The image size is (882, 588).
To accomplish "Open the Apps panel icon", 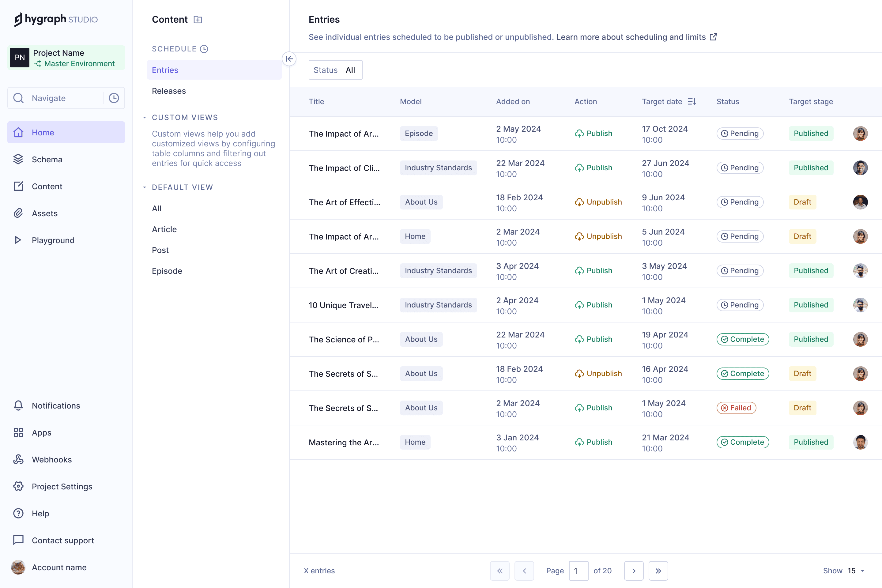I will (x=18, y=432).
